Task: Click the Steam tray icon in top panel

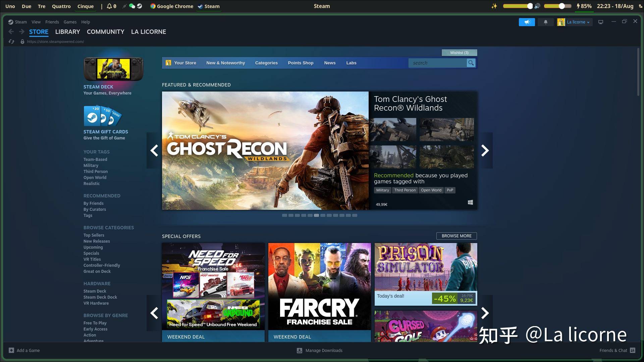Action: click(140, 6)
